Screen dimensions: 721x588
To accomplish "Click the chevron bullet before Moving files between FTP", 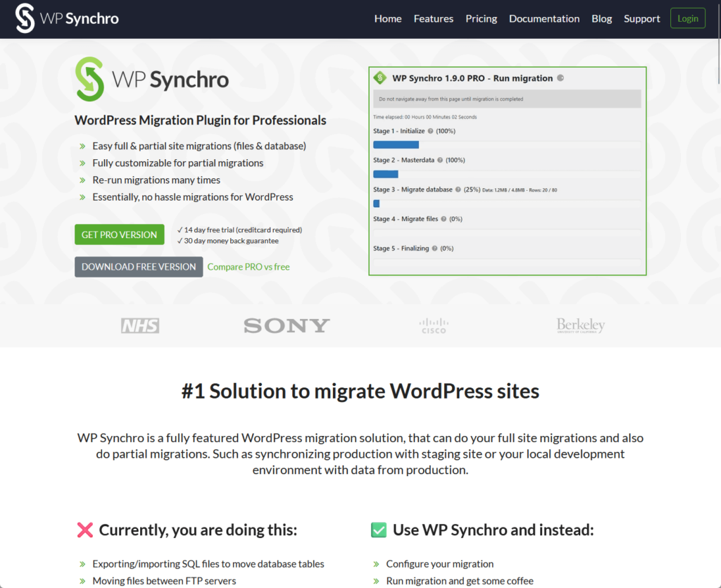I will click(82, 581).
